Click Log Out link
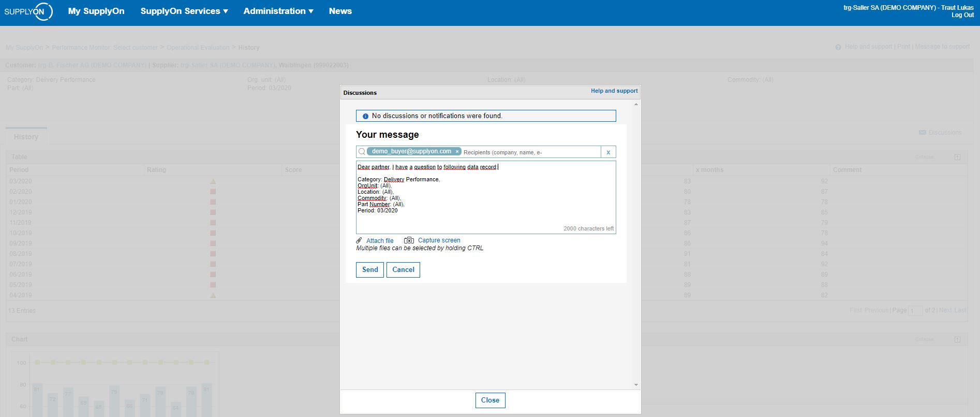Image resolution: width=980 pixels, height=417 pixels. (x=962, y=15)
